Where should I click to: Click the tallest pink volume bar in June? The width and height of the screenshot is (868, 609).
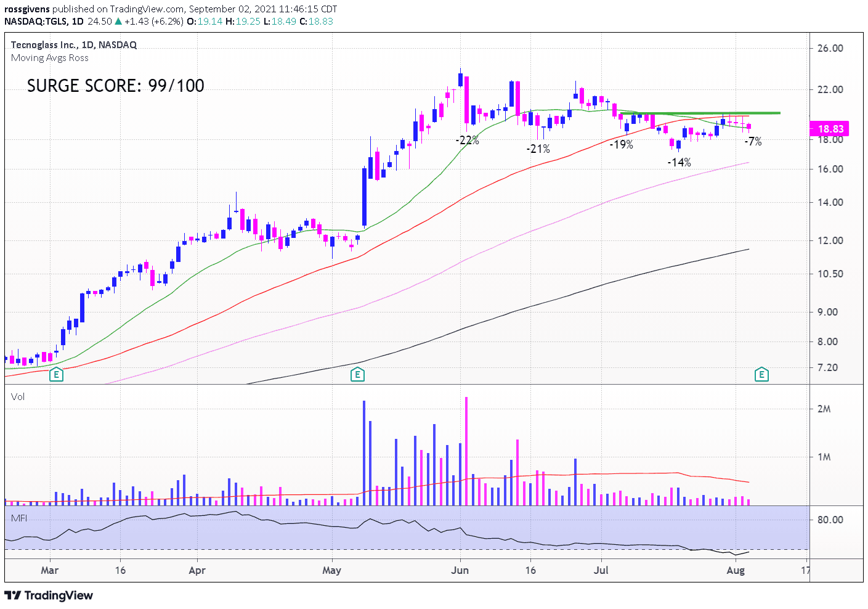coord(467,450)
